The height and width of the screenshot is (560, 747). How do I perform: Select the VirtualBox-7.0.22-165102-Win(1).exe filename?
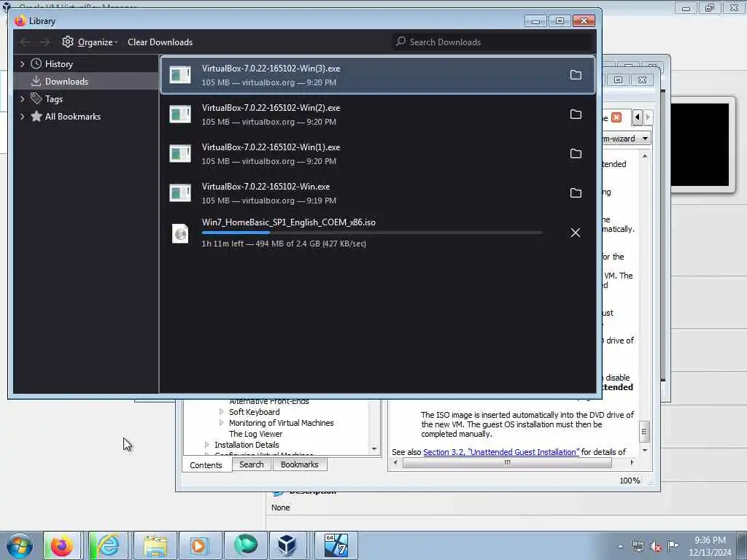point(271,147)
